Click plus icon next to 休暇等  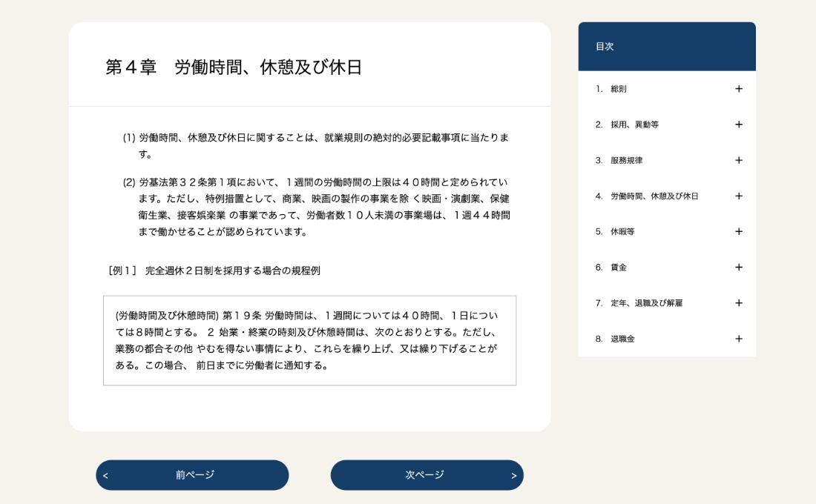[738, 231]
